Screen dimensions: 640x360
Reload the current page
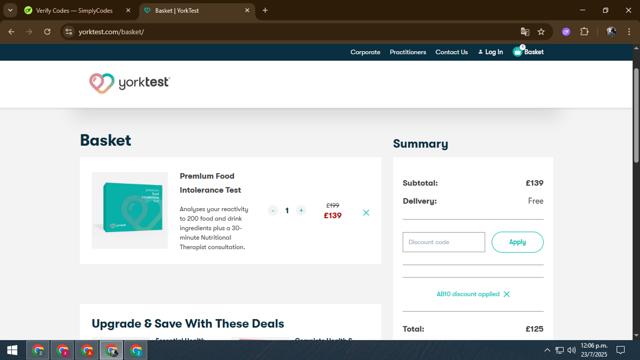coord(47,32)
